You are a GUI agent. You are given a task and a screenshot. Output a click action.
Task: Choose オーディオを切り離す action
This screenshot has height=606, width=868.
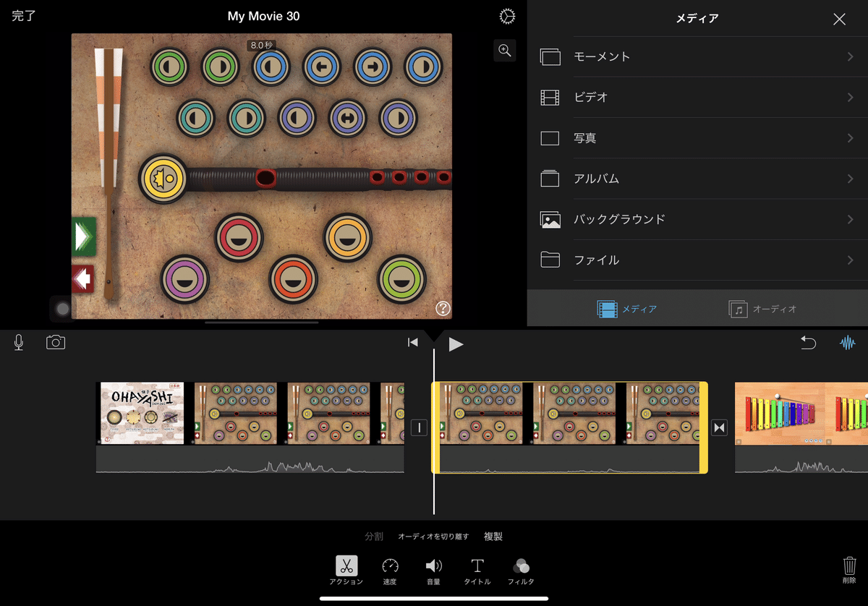point(433,537)
